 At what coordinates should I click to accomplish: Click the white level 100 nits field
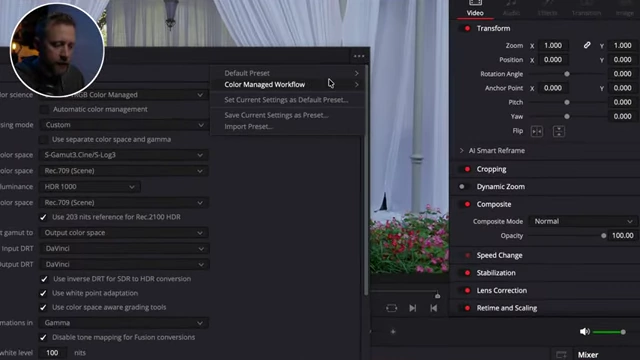[x=52, y=353]
